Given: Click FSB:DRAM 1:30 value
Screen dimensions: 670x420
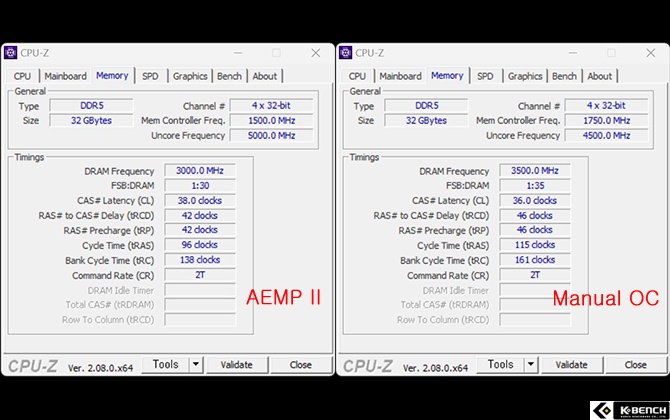Looking at the screenshot, I should coord(200,186).
